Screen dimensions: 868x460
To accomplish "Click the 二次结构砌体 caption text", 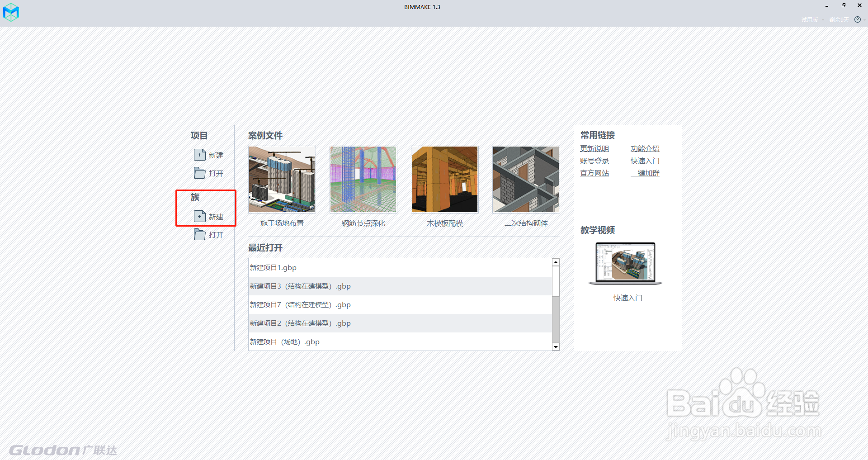I will [526, 223].
